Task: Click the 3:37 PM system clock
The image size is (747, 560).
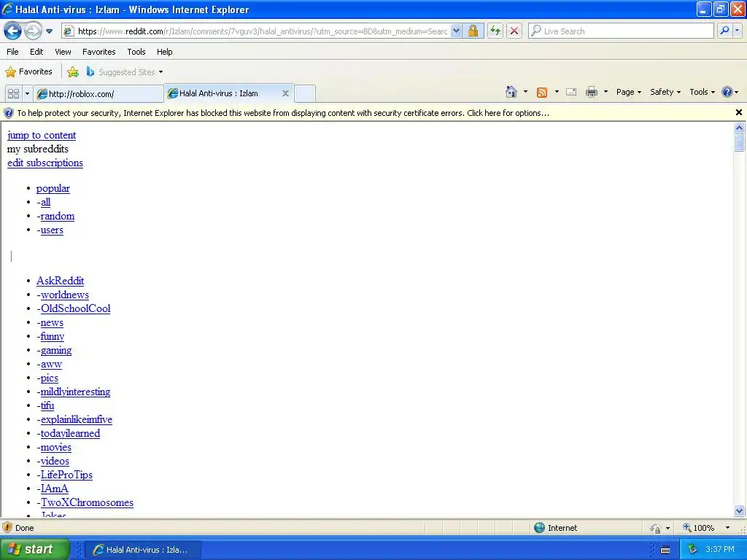Action: point(720,549)
